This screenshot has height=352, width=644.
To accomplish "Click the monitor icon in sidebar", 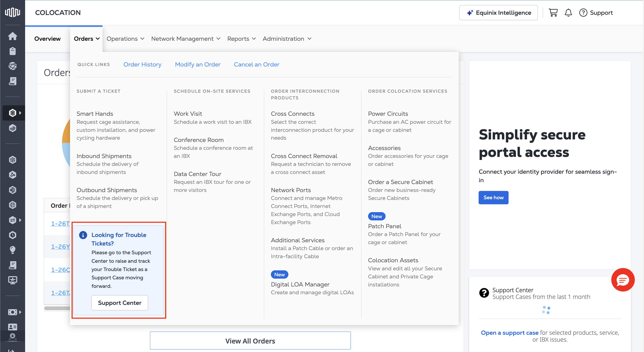I will pyautogui.click(x=12, y=280).
